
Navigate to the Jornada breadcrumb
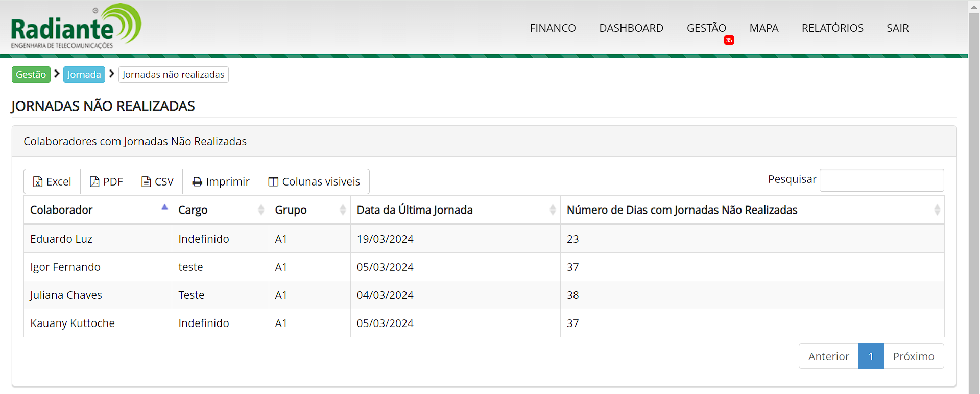pos(84,75)
